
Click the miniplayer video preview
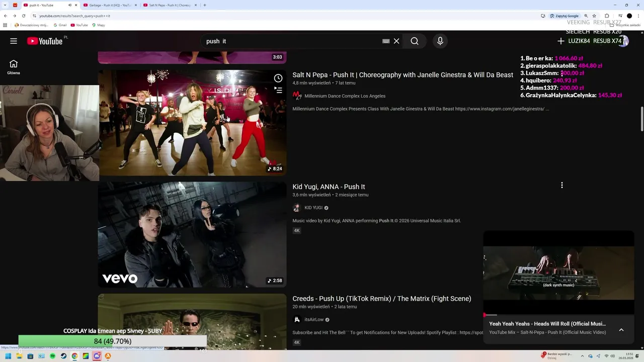coord(558,273)
